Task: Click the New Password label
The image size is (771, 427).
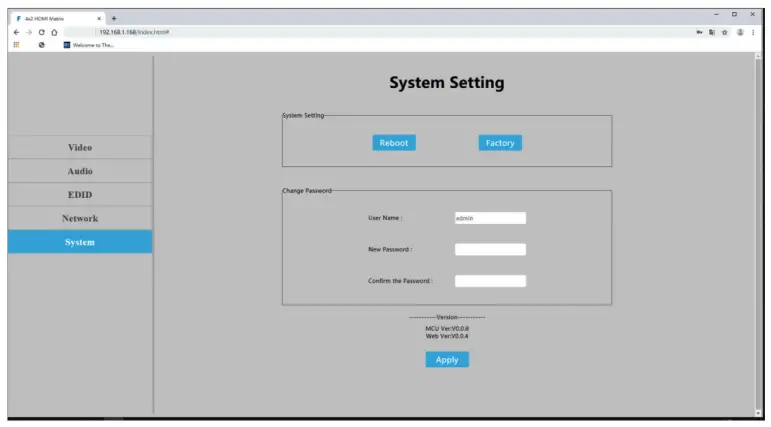Action: point(390,249)
